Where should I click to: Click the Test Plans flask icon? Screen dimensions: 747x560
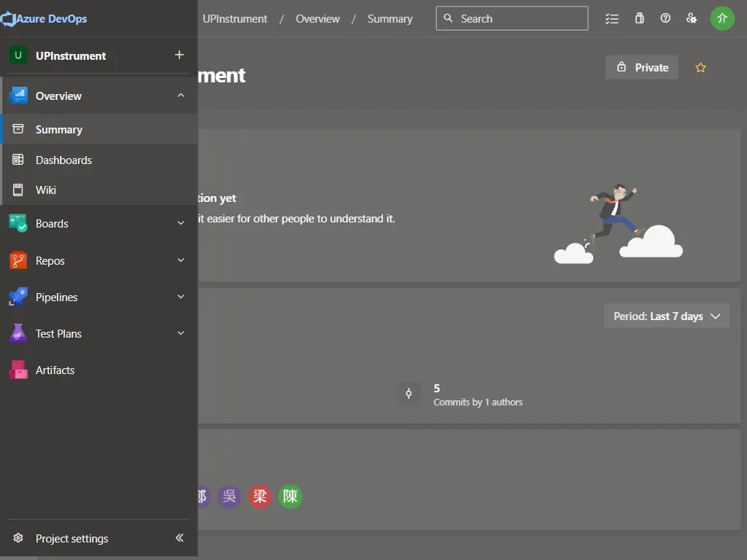[x=18, y=333]
